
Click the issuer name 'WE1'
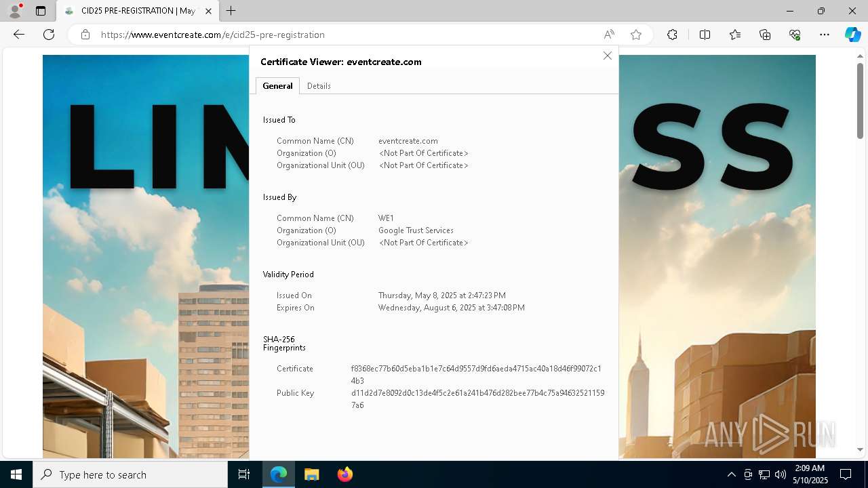click(x=386, y=218)
